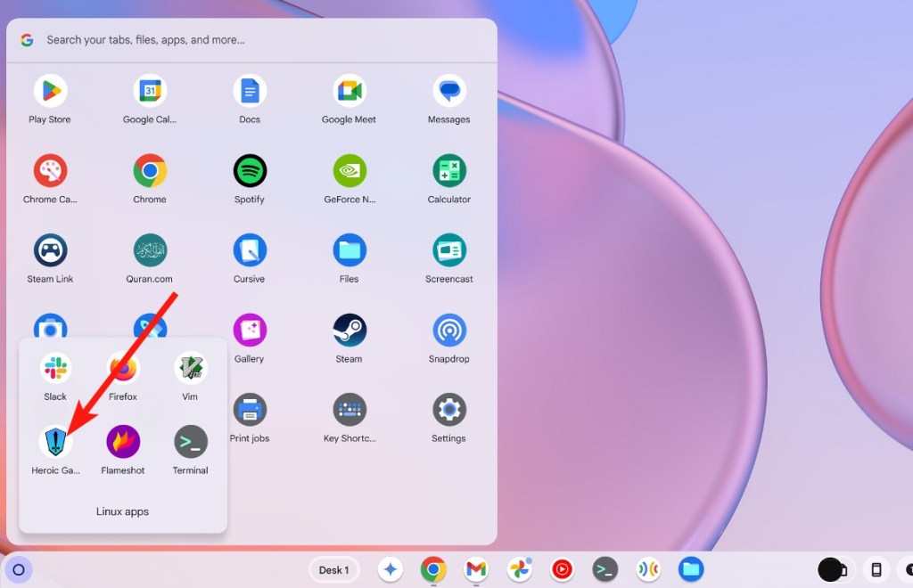Screen dimensions: 913x588
Task: Open the Screencast app
Action: coord(449,250)
